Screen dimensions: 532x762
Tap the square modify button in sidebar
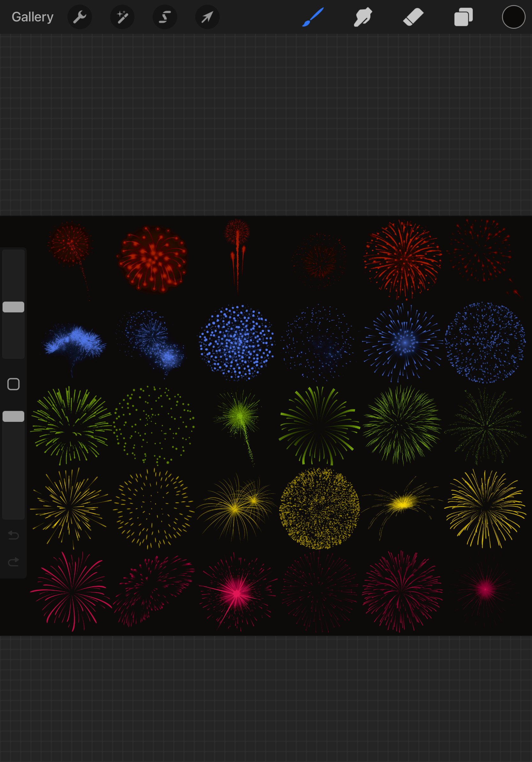coord(13,384)
